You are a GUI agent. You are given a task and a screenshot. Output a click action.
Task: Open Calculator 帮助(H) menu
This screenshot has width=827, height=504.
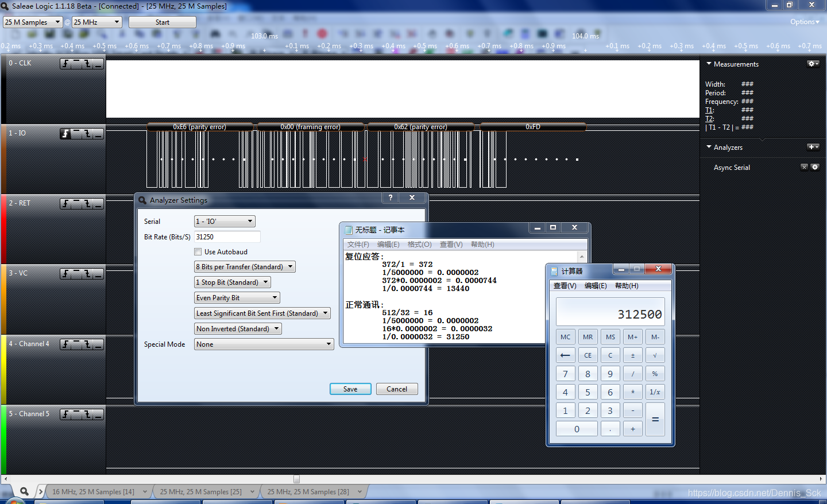pyautogui.click(x=627, y=286)
